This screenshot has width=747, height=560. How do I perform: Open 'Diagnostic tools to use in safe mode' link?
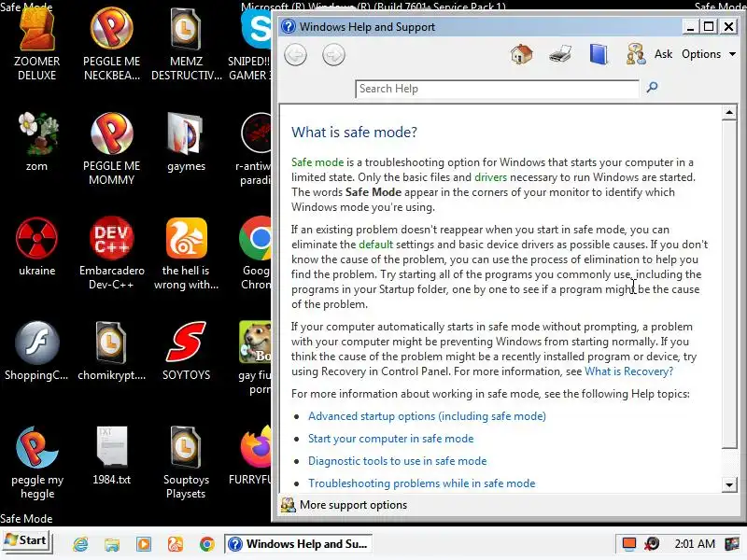(398, 461)
